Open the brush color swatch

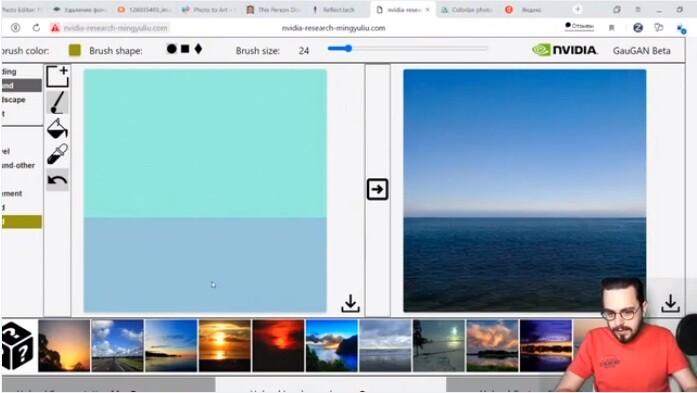tap(75, 50)
